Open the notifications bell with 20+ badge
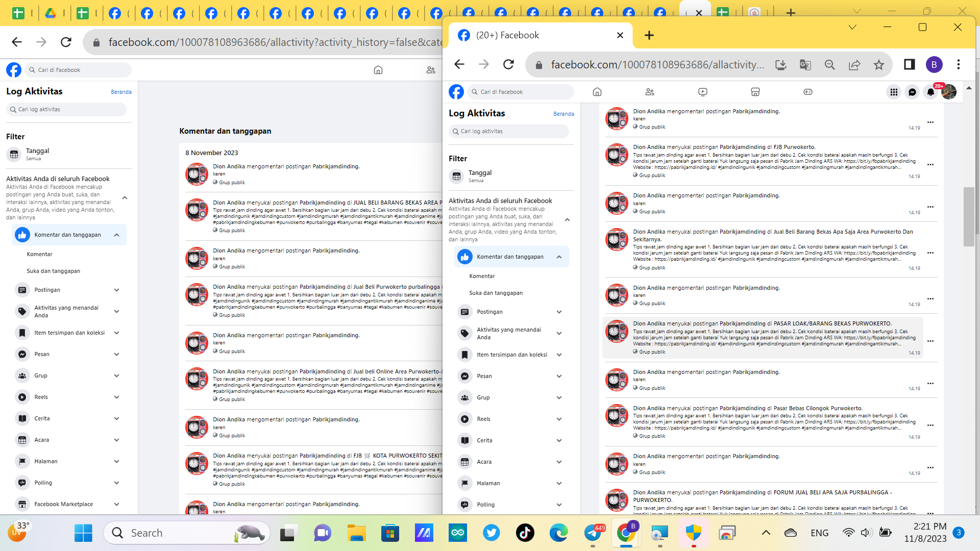 (x=930, y=92)
